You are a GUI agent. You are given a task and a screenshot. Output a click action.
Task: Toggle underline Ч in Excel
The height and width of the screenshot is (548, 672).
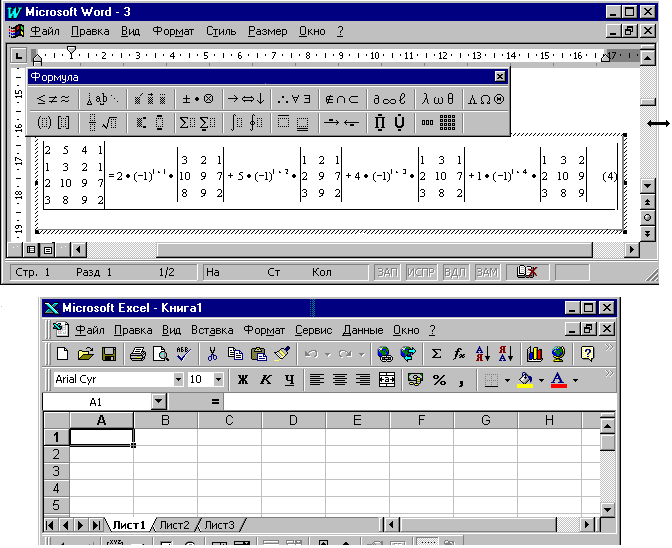tap(289, 380)
